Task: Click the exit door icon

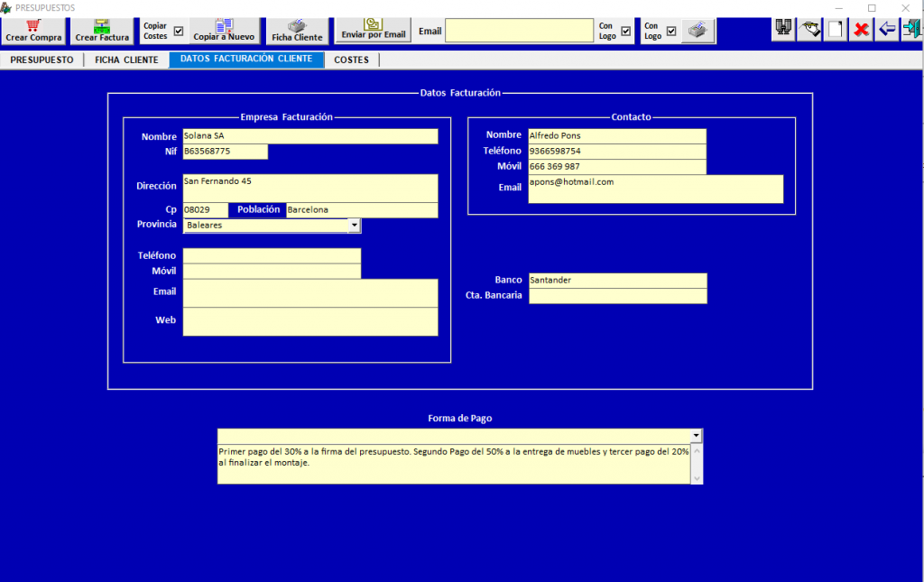Action: pyautogui.click(x=911, y=29)
